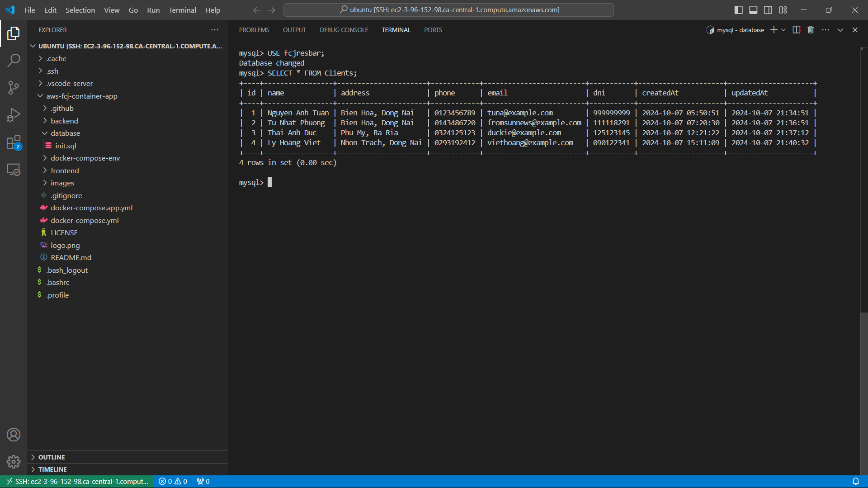Expand the .cache folder

click(x=127, y=59)
